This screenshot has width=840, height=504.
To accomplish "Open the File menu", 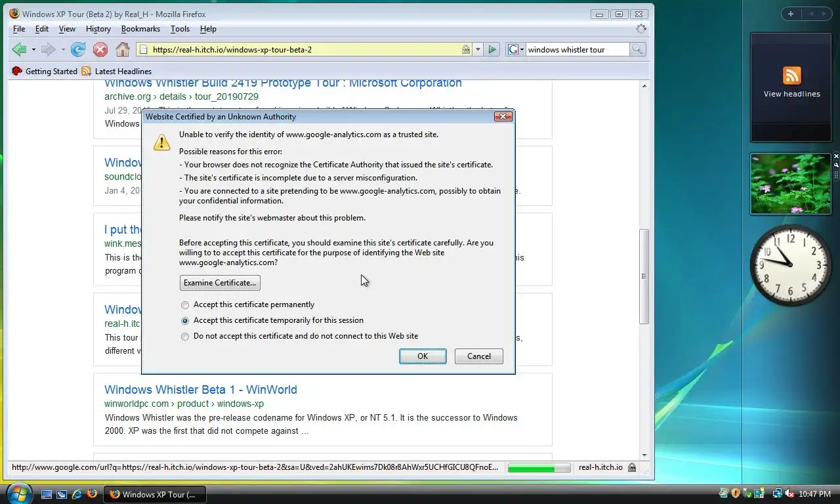I will point(19,29).
